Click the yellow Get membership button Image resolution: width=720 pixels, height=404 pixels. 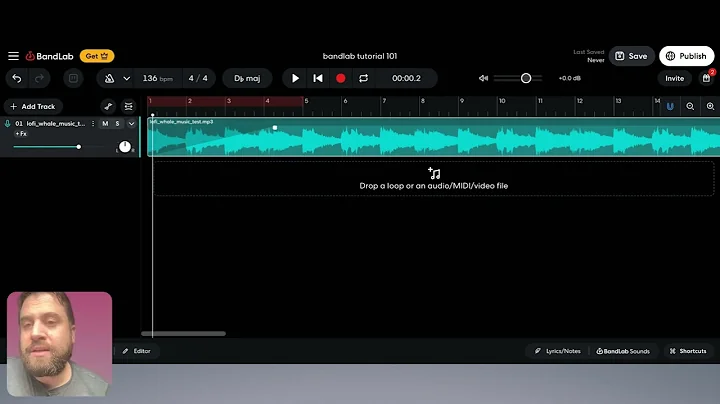click(97, 56)
